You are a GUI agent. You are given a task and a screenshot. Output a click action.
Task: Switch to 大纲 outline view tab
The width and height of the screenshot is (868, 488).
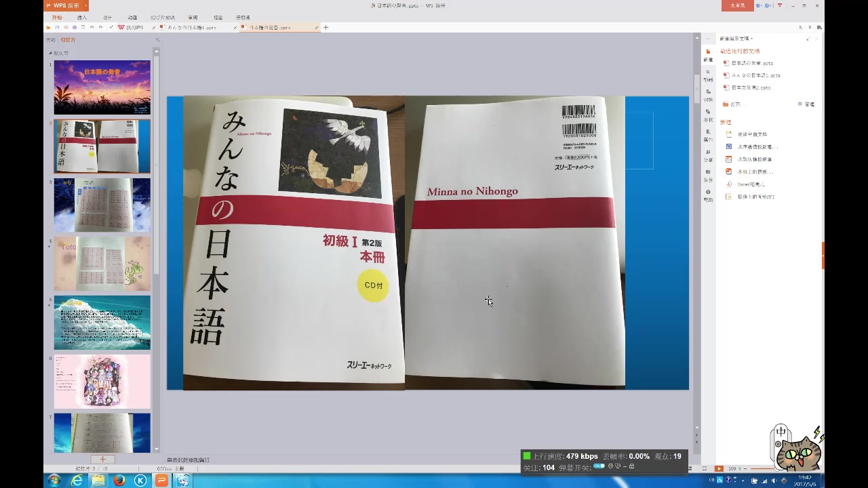51,40
